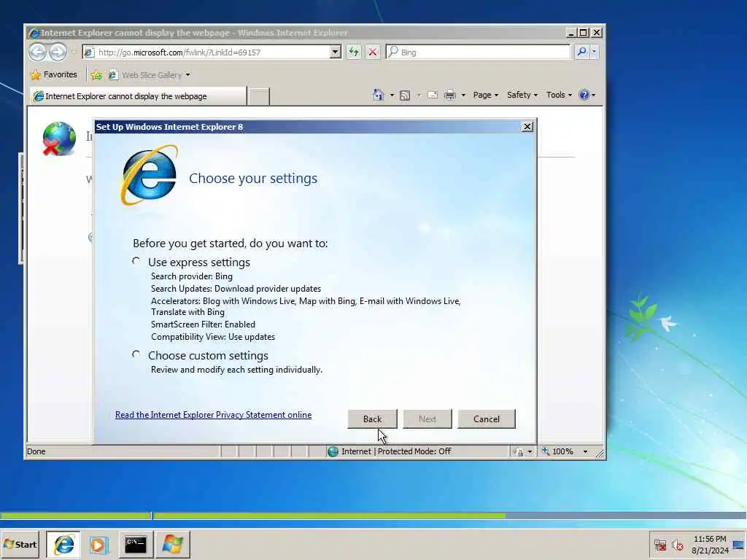Open the Help dropdown arrow
Image resolution: width=747 pixels, height=560 pixels.
tap(593, 96)
